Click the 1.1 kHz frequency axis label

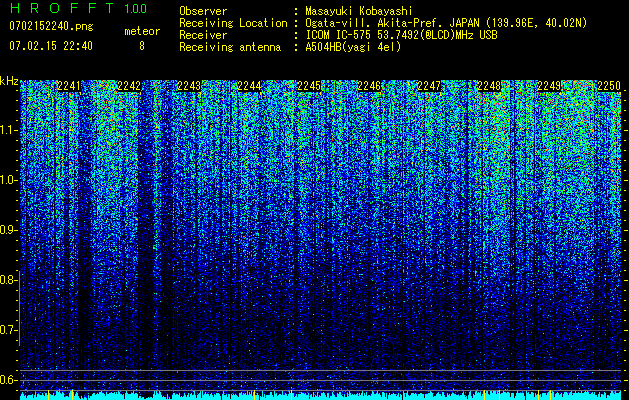(x=8, y=130)
